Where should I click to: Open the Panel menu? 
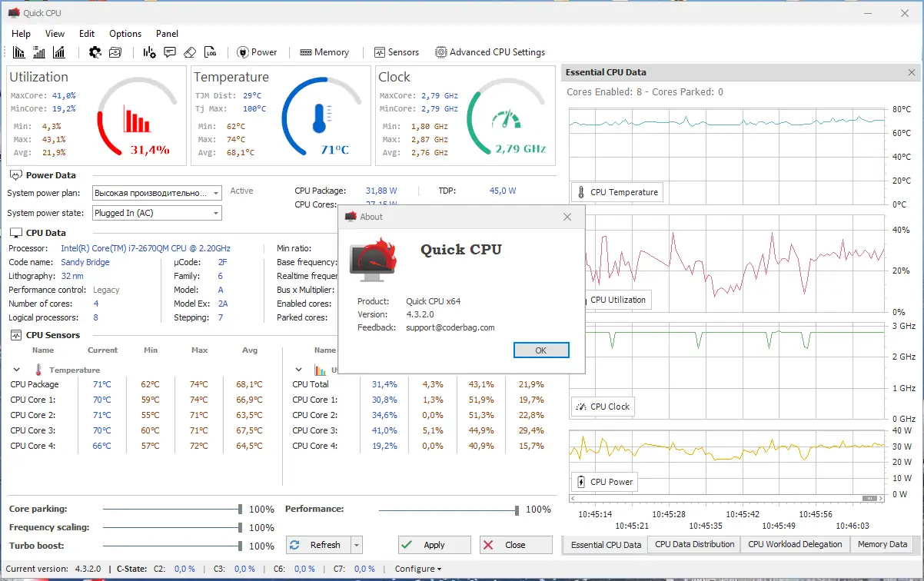click(167, 33)
